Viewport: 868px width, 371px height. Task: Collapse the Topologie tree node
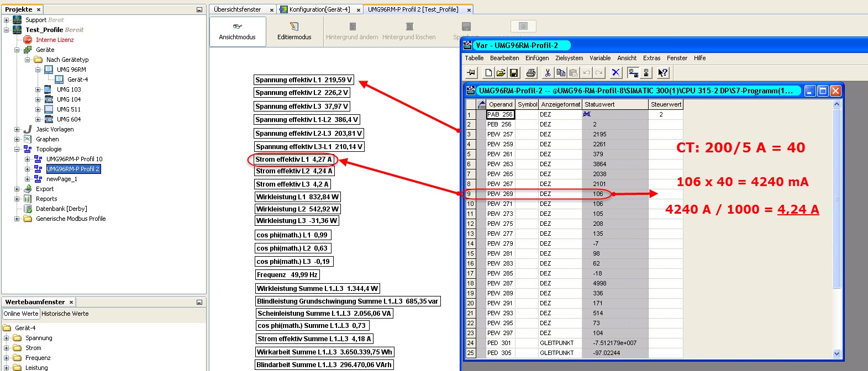[17, 149]
